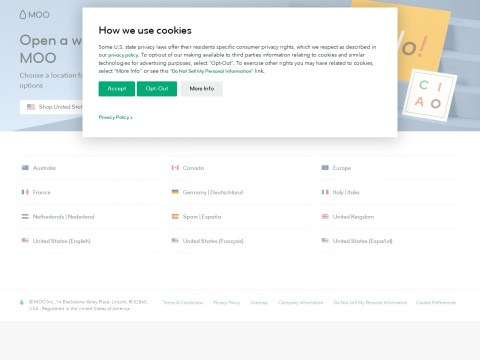The width and height of the screenshot is (480, 360).
Task: Choose United States (English) store link
Action: 61,241
